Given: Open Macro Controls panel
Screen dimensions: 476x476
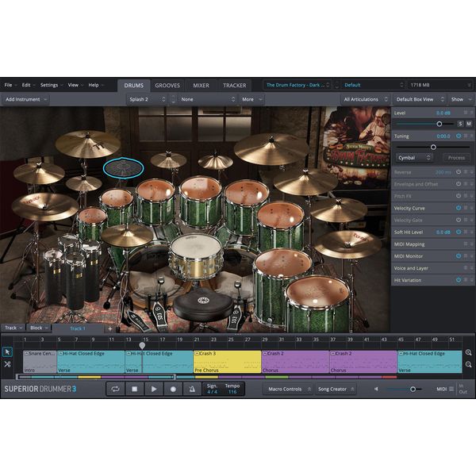Looking at the screenshot, I should [x=287, y=389].
